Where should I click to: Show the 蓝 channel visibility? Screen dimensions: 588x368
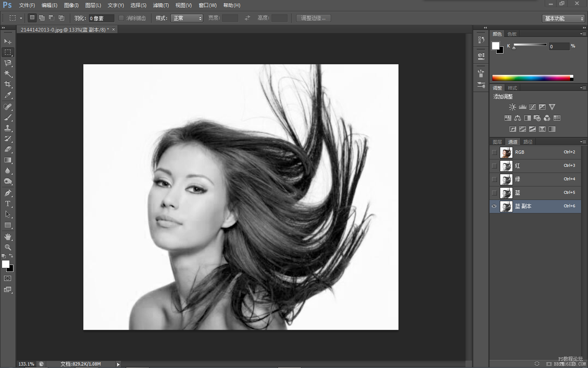click(x=494, y=193)
